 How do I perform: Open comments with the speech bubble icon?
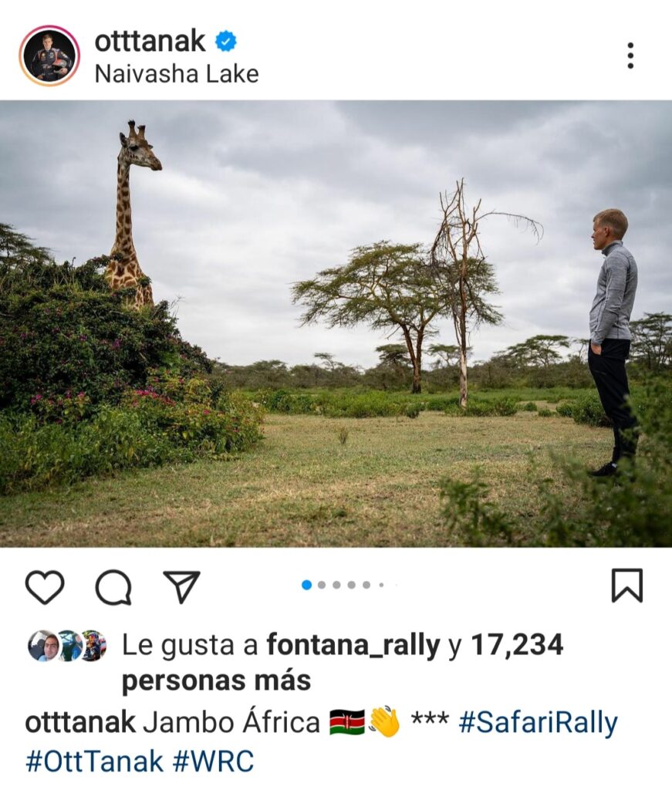pos(113,586)
